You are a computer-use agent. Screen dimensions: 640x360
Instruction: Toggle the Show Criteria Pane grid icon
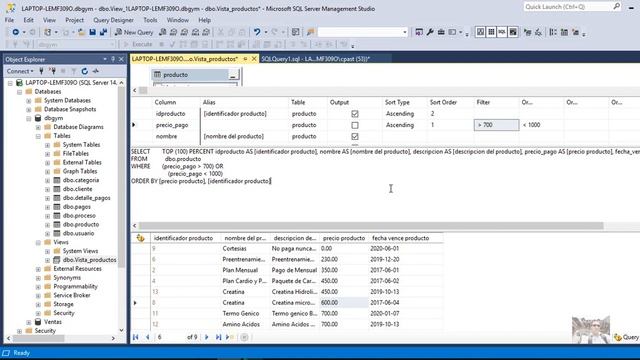[x=491, y=32]
